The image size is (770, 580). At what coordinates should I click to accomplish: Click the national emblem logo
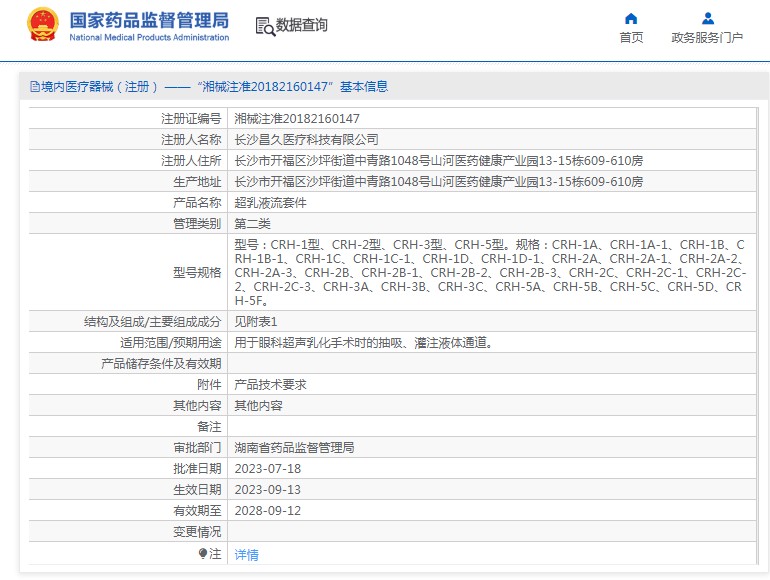coord(43,25)
